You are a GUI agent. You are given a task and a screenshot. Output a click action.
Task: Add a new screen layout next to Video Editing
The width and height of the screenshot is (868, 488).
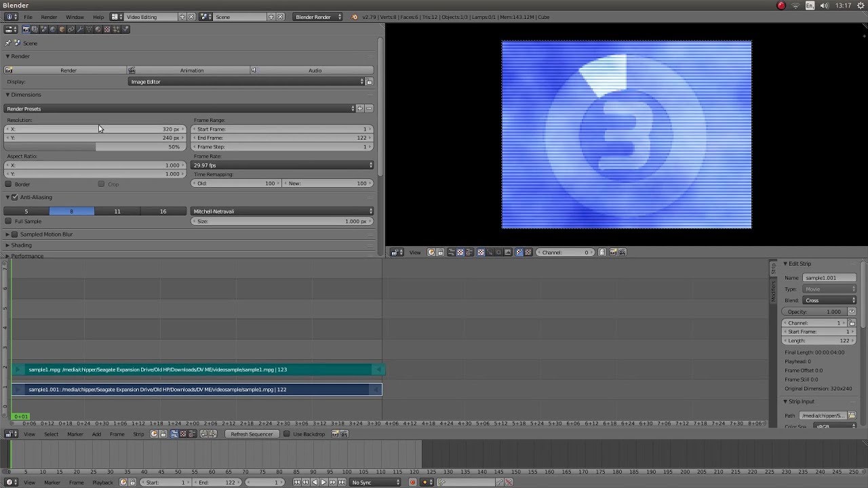(x=182, y=17)
